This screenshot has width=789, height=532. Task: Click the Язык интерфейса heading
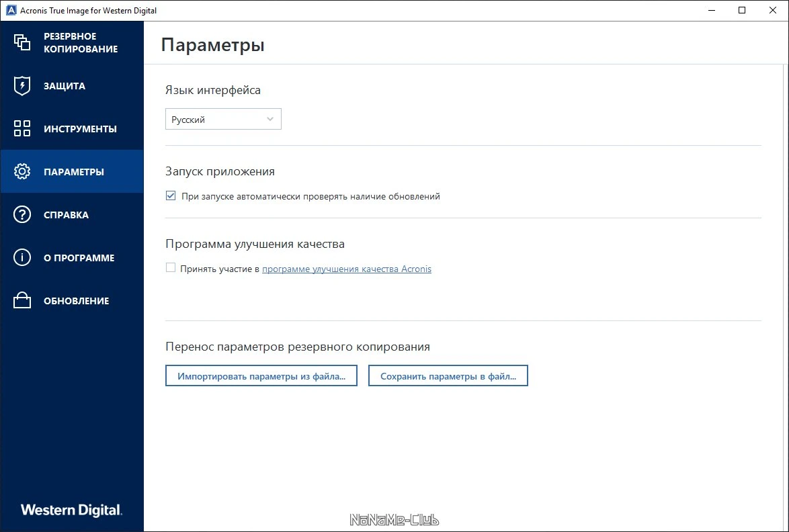(213, 91)
